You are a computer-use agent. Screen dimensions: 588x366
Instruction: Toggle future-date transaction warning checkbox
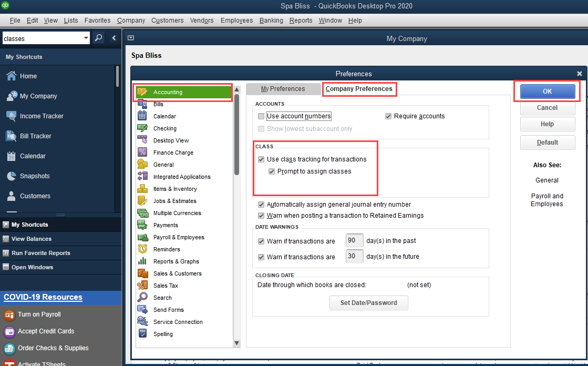261,257
